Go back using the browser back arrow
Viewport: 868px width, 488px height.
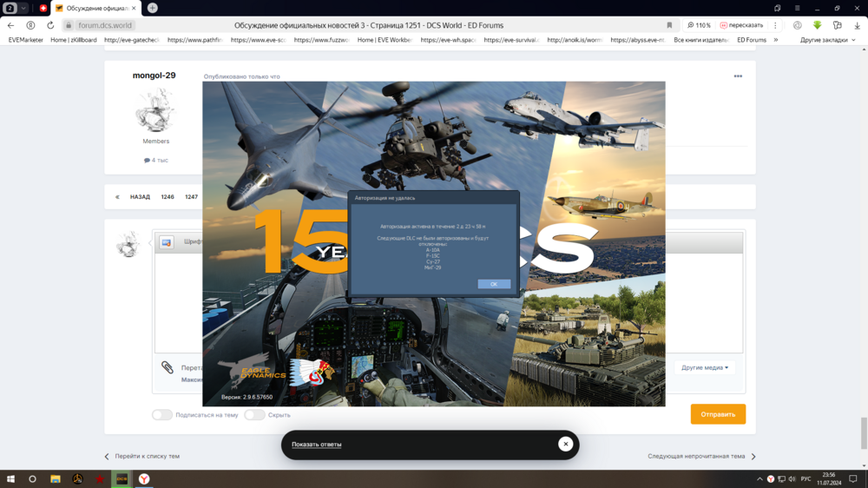(x=10, y=25)
